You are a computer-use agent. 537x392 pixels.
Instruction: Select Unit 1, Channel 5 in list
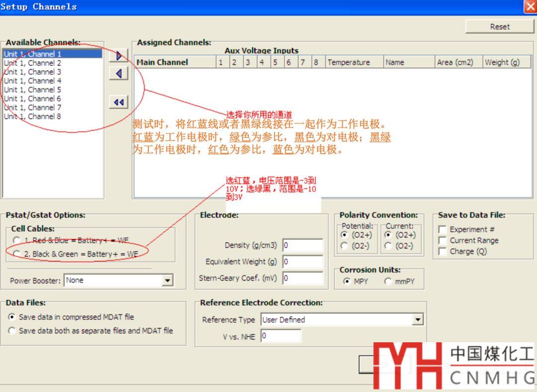click(33, 90)
